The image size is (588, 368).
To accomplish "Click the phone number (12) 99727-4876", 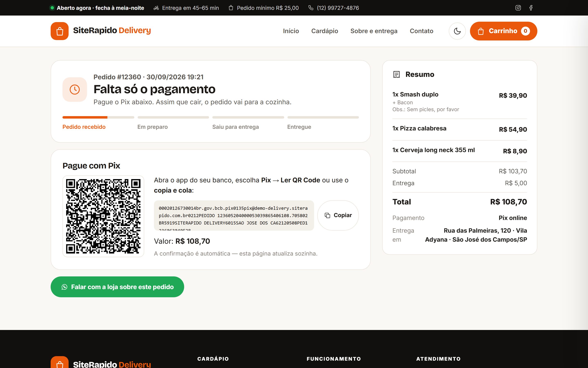I will coord(338,8).
